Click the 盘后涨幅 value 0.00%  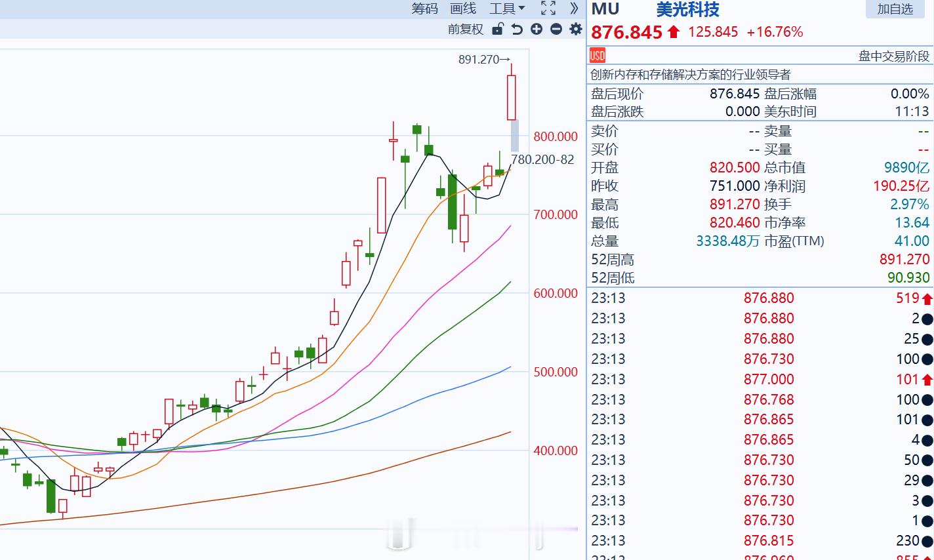click(910, 94)
